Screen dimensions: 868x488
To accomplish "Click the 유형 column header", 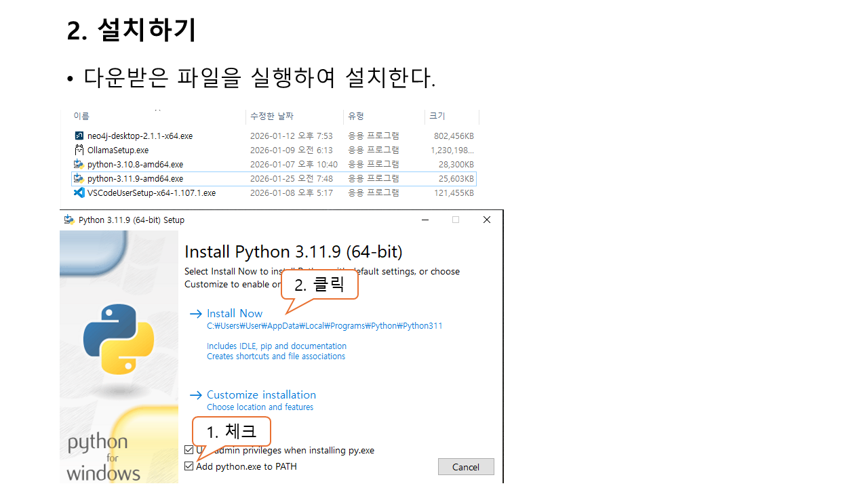I will tap(356, 117).
